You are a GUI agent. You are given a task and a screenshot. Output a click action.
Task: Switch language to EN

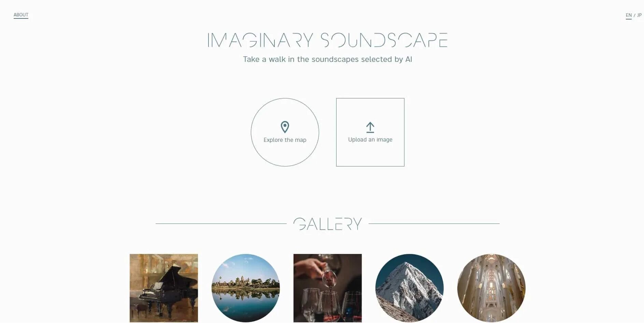click(629, 15)
